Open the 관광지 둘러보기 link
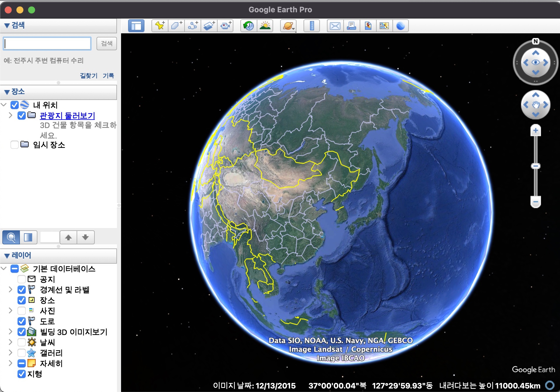The image size is (560, 392). (67, 115)
